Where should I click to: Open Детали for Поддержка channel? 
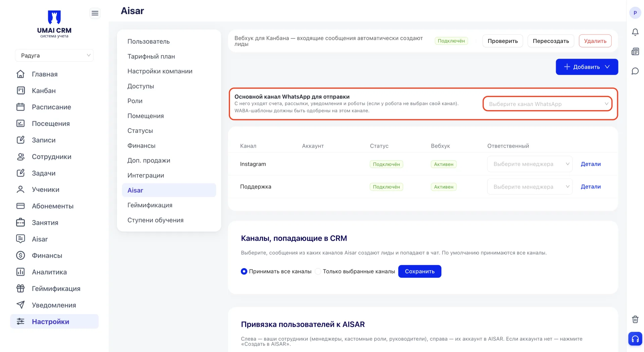coord(591,187)
